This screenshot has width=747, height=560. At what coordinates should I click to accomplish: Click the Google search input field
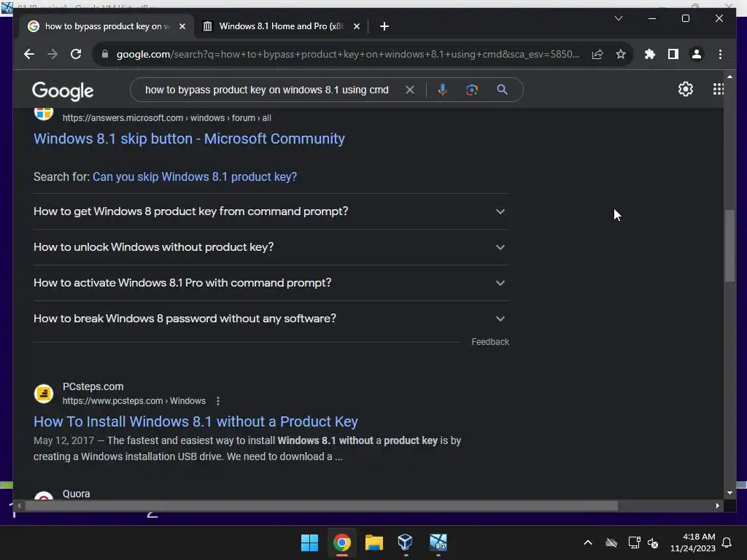(267, 90)
